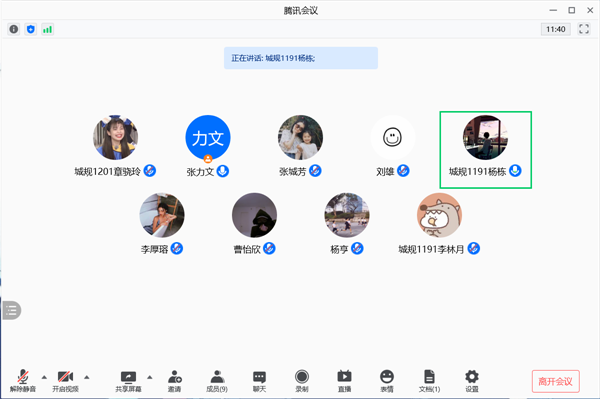600x399 pixels.
Task: Start recording (录制) the meeting
Action: 302,381
